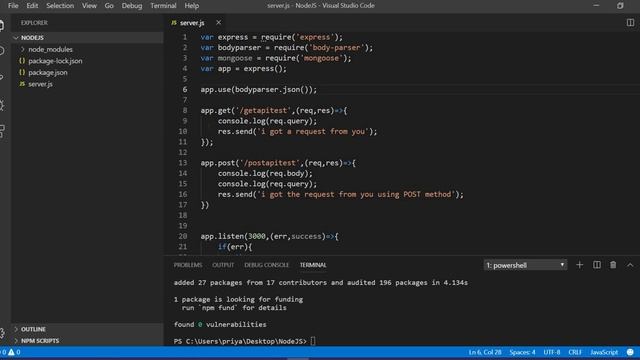Open server.js from the explorer tree
Image resolution: width=640 pixels, height=360 pixels.
click(40, 84)
